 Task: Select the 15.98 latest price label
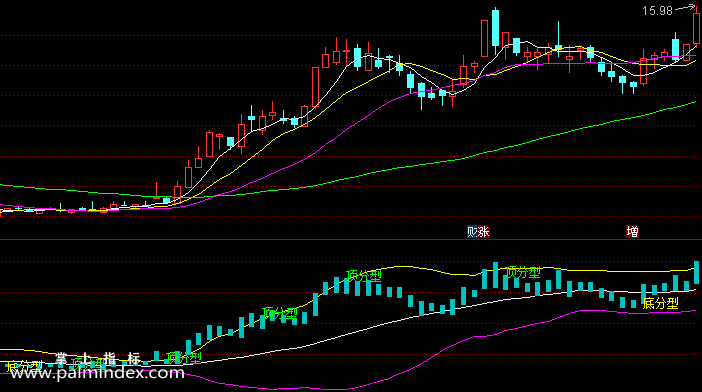(x=657, y=11)
